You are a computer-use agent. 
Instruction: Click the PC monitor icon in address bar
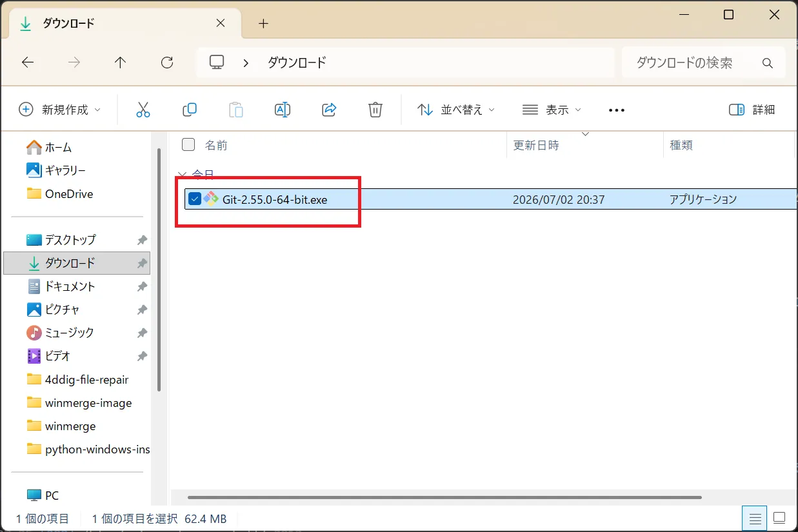[x=217, y=63]
